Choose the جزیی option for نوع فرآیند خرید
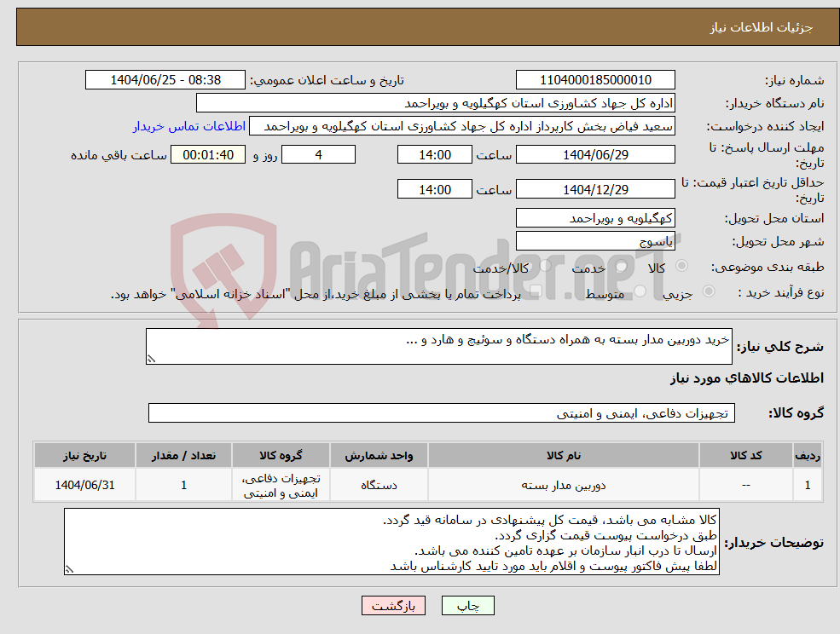This screenshot has width=840, height=634. coord(709,291)
